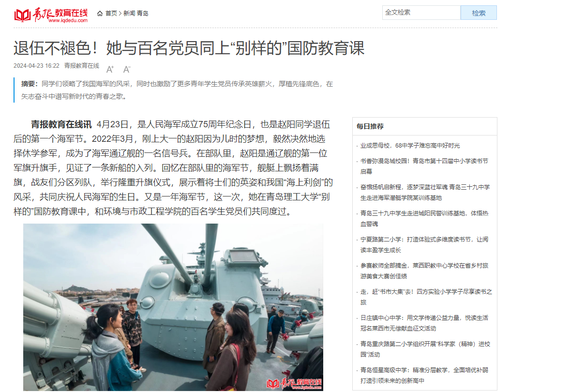Screen dimensions: 570x392
Task: Click the 检索 search button
Action: click(479, 13)
